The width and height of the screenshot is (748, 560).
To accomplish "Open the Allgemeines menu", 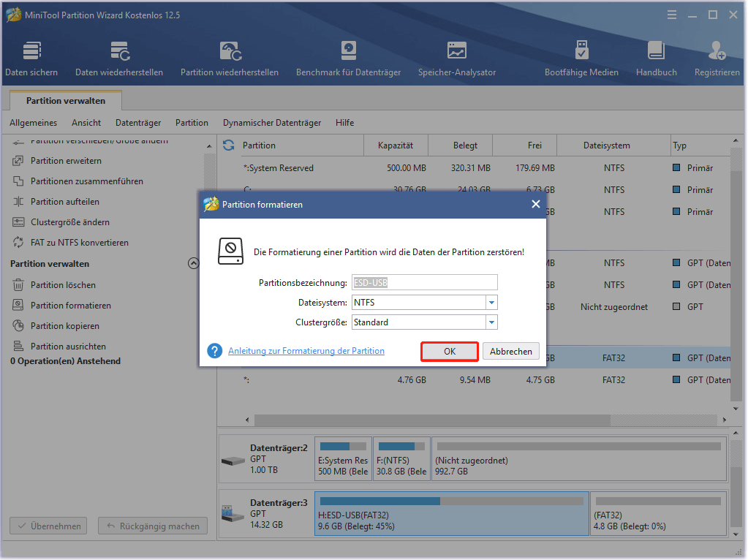I will click(34, 123).
